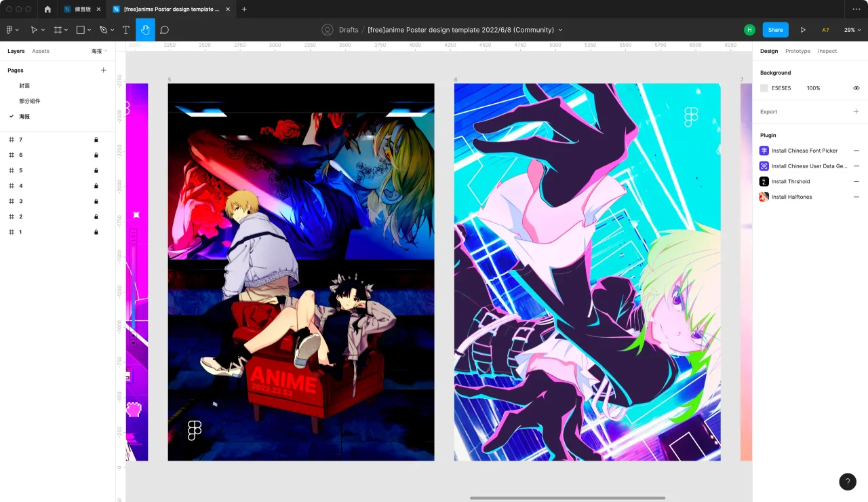Switch to the Assets tab
Image resolution: width=868 pixels, height=502 pixels.
point(41,51)
